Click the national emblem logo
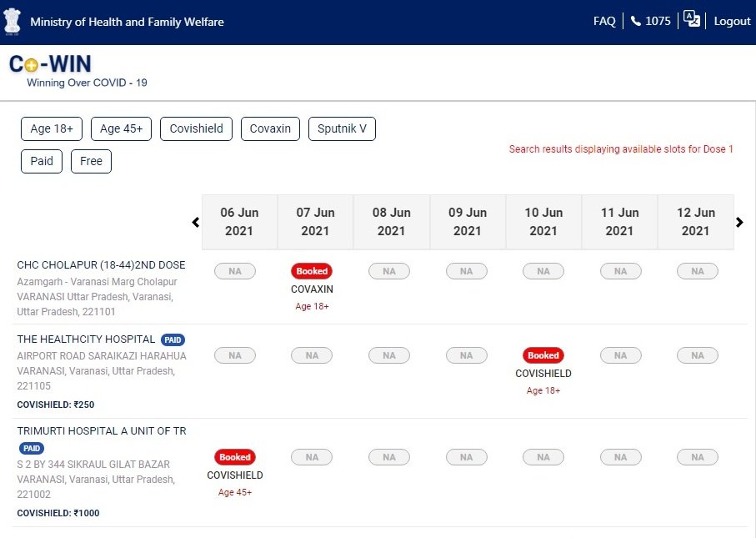Image resolution: width=756 pixels, height=538 pixels. pyautogui.click(x=12, y=21)
